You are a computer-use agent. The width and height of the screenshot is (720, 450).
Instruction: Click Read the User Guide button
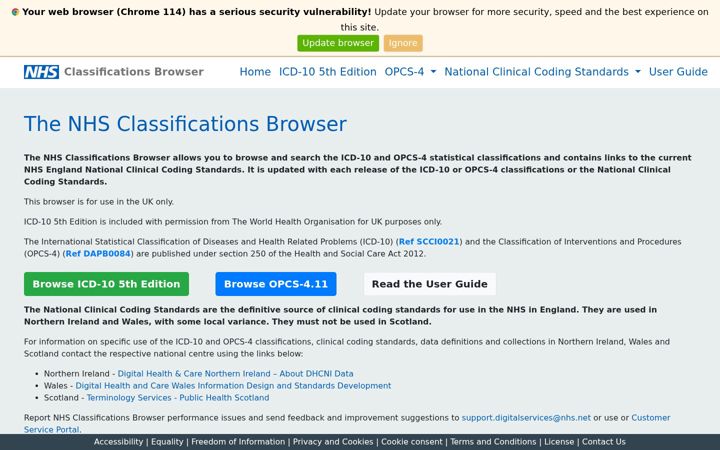(429, 284)
